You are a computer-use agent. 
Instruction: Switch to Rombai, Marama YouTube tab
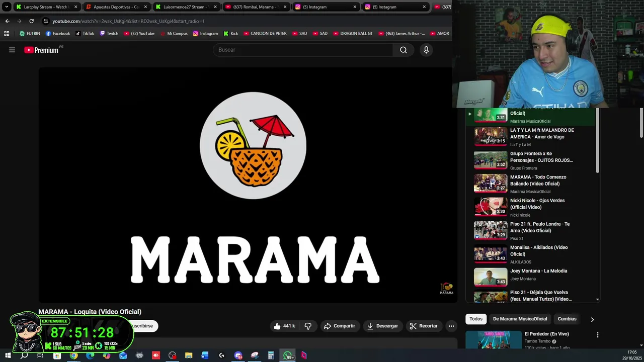pos(256,7)
